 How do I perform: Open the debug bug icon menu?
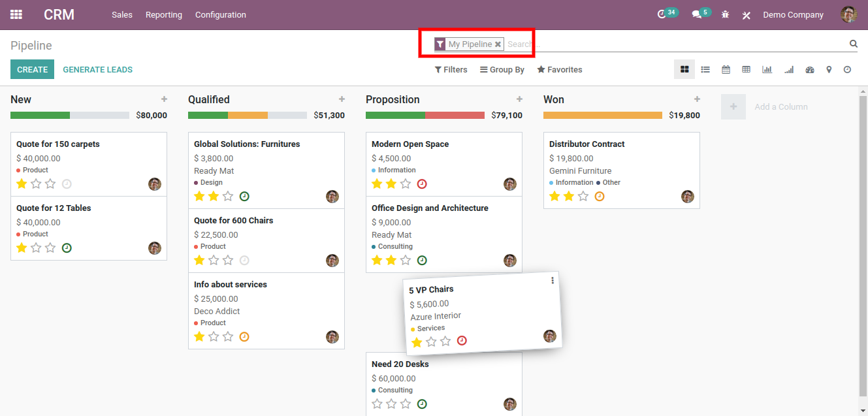pyautogui.click(x=725, y=14)
